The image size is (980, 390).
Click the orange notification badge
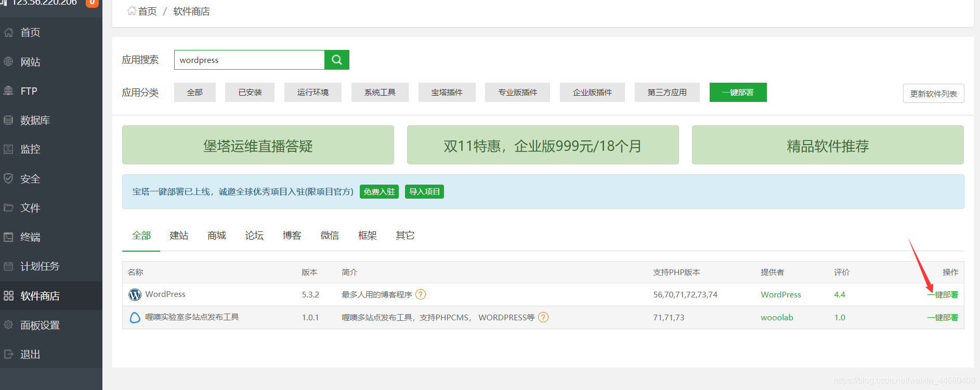[92, 3]
